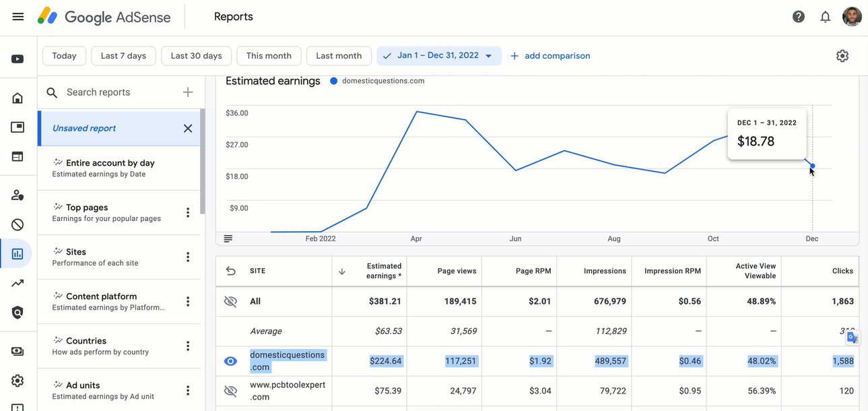This screenshot has width=868, height=411.
Task: Click the Google AdSense logo
Action: (104, 17)
